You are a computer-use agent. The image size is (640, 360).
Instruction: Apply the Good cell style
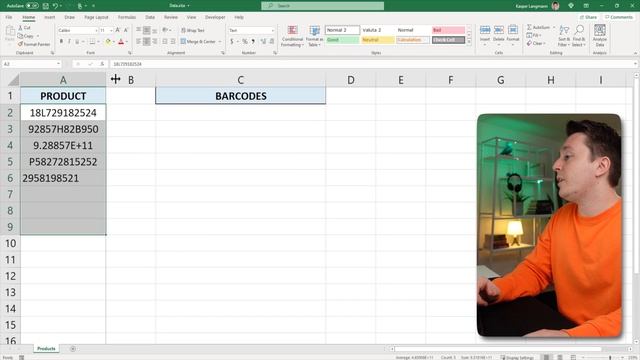[342, 40]
